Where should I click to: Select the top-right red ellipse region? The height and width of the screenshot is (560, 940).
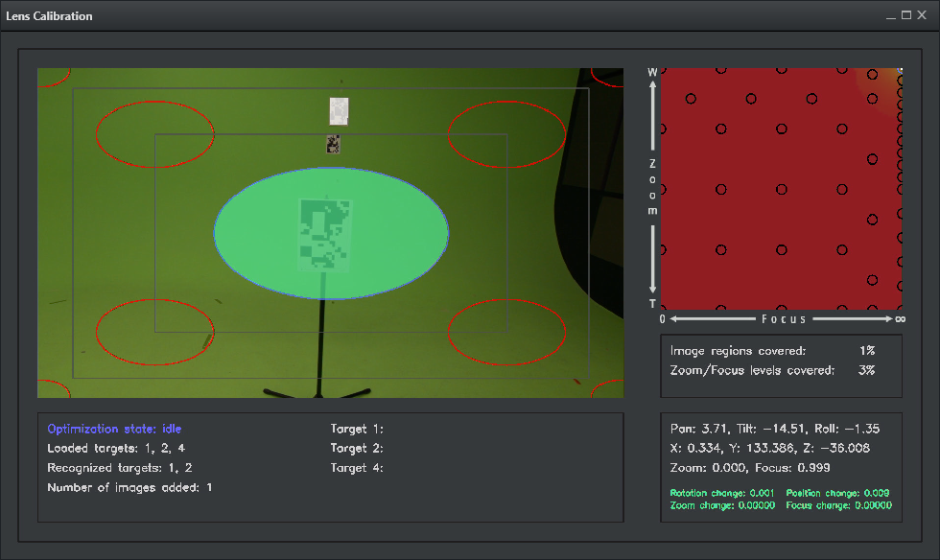(x=506, y=125)
